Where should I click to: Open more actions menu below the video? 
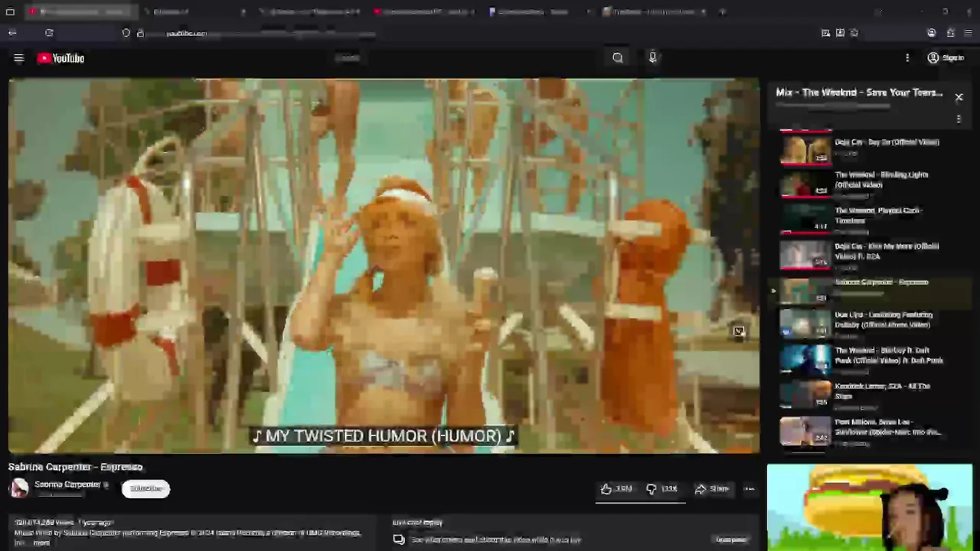750,488
